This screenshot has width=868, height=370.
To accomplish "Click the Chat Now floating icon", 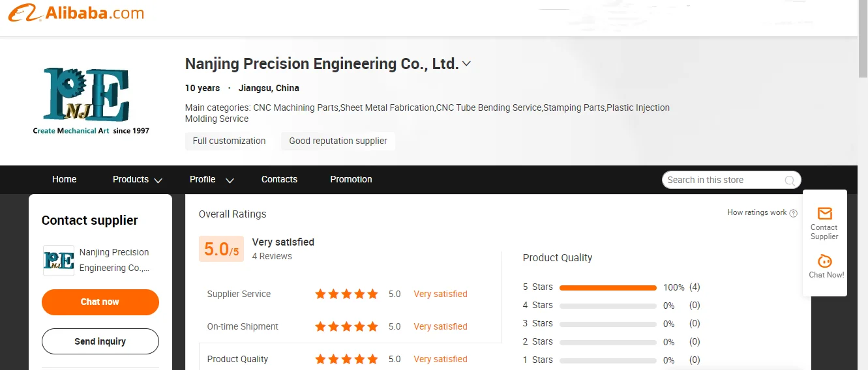I will pos(825,261).
